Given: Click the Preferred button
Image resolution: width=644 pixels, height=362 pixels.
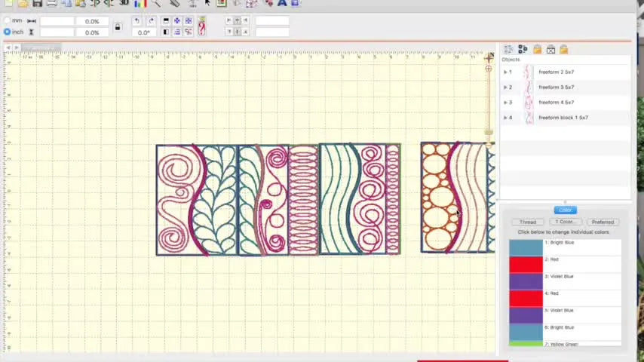Looking at the screenshot, I should [603, 222].
